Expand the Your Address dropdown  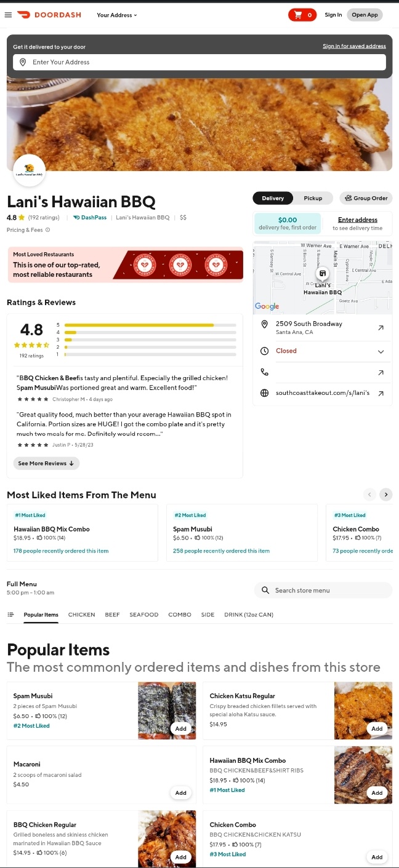117,15
